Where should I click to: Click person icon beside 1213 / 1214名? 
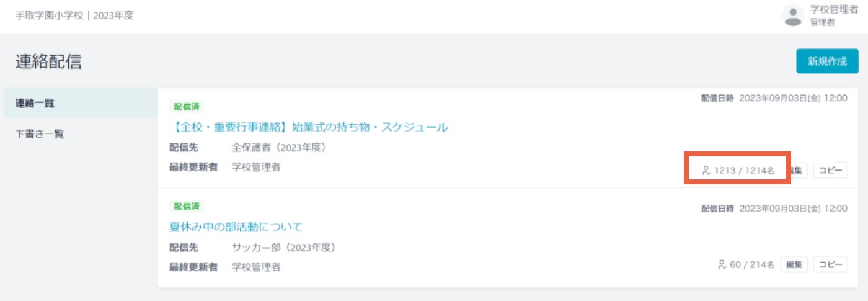706,170
